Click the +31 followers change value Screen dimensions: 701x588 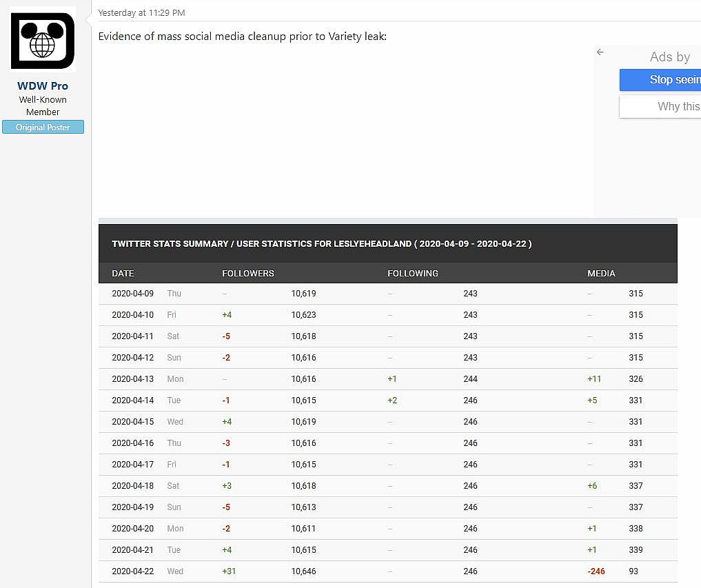point(229,571)
